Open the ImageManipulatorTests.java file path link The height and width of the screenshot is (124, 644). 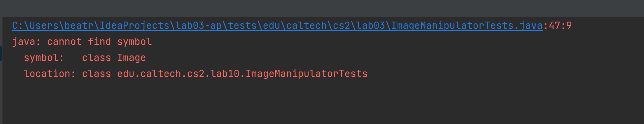tap(467, 26)
